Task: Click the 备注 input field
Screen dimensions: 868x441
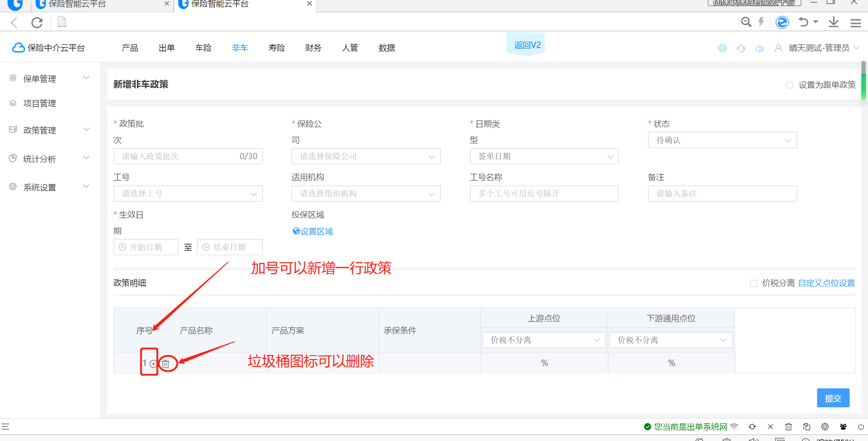Action: 722,194
